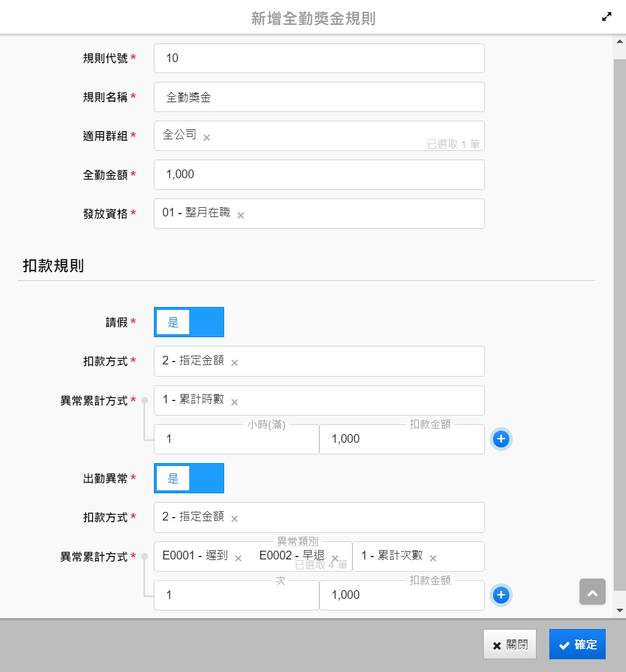
Task: Click the 確定 button
Action: pyautogui.click(x=577, y=644)
